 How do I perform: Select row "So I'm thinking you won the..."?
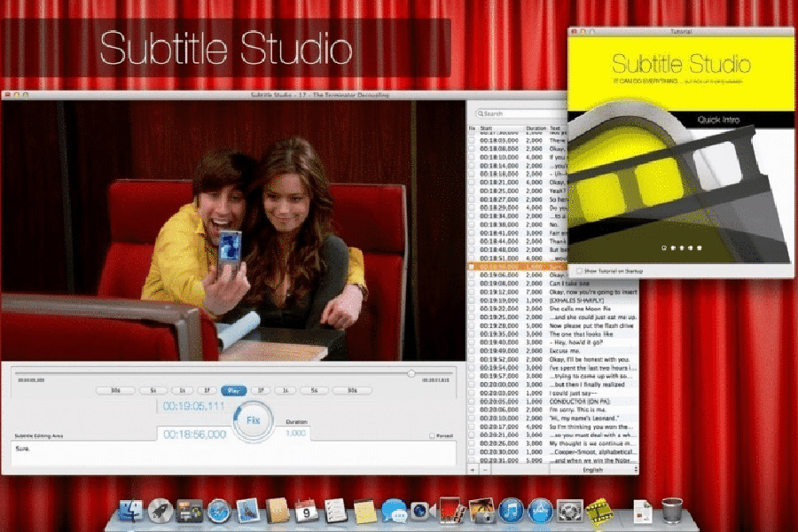552,426
